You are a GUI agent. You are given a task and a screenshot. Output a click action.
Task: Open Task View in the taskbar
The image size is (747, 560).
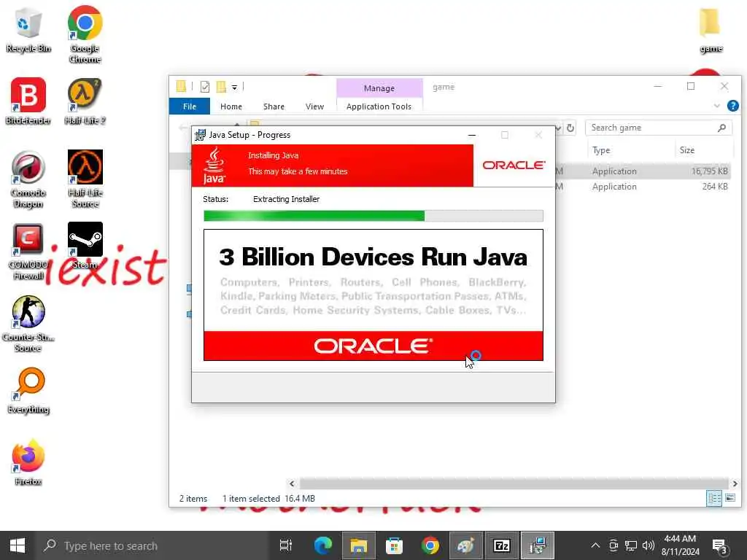(x=286, y=545)
